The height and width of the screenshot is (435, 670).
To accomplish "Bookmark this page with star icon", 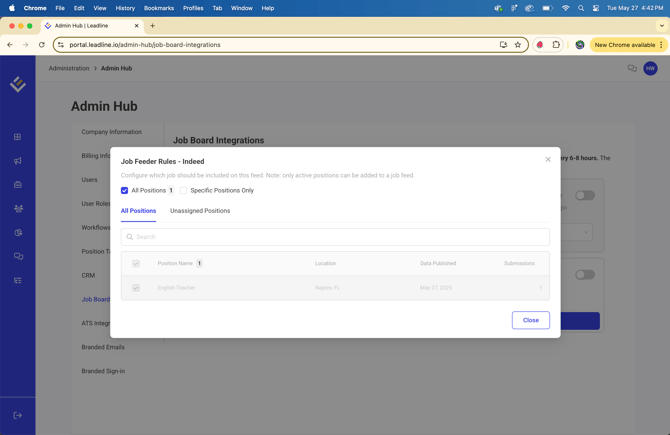I will 518,44.
